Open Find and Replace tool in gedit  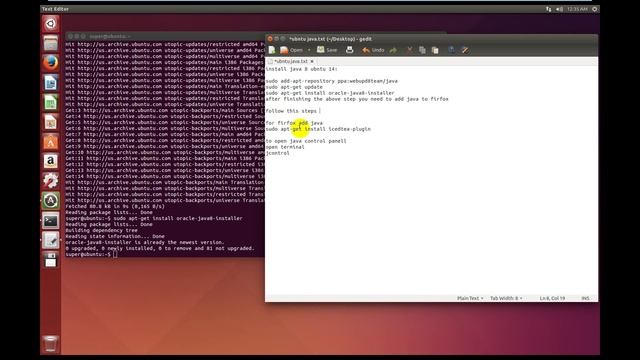(464, 50)
